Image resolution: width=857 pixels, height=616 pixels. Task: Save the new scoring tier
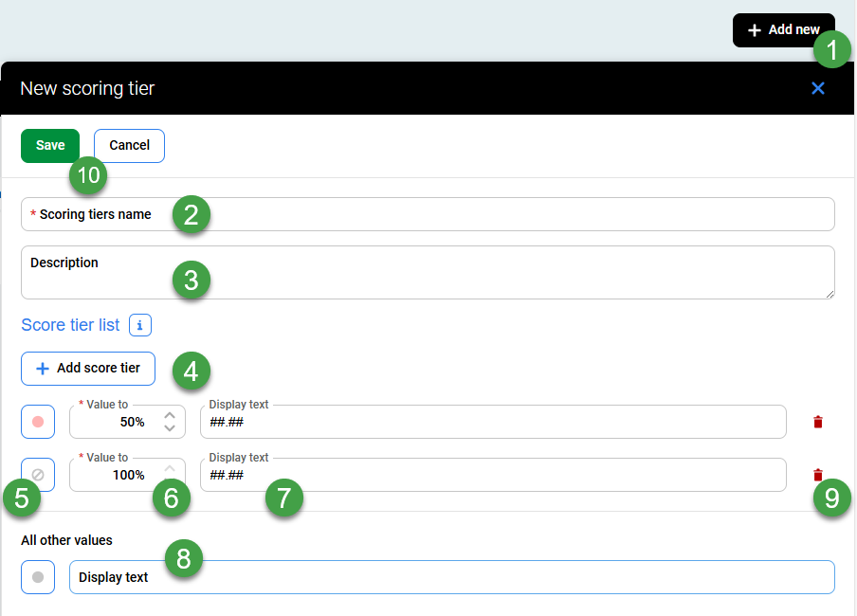(x=50, y=145)
